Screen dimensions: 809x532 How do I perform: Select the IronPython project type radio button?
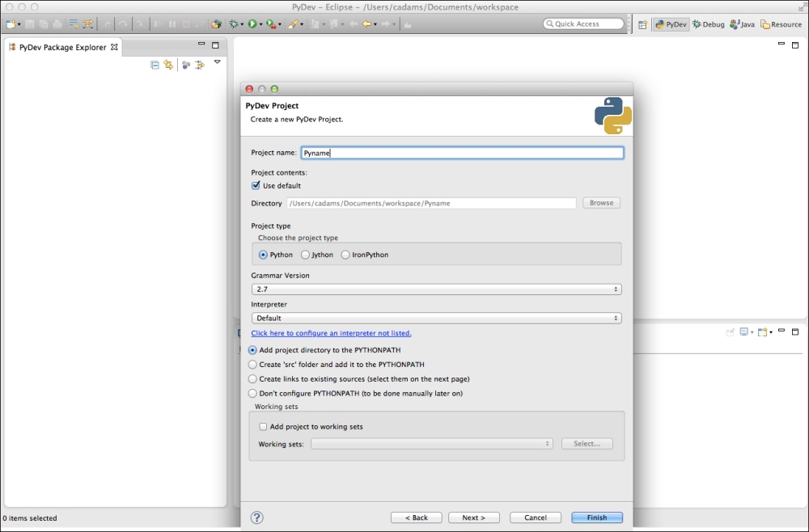tap(345, 255)
